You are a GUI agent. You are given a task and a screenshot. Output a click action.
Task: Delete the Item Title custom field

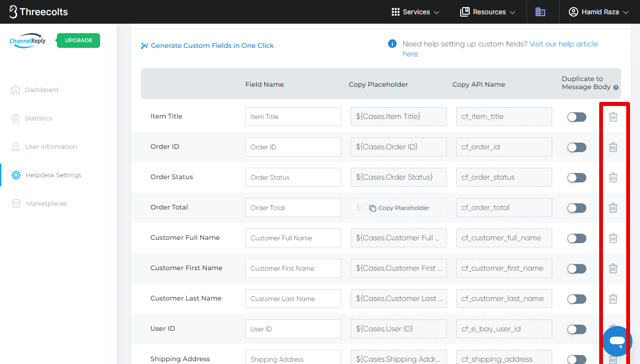tap(613, 117)
